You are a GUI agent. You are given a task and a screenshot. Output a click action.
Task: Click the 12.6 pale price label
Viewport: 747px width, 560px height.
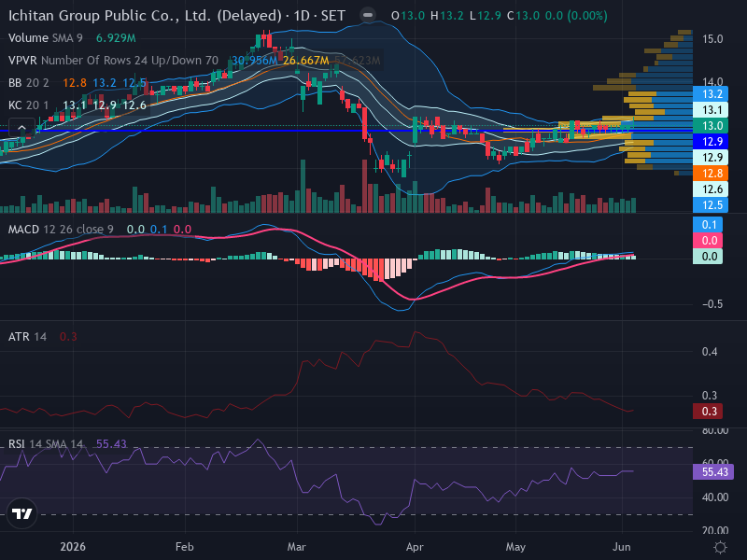[x=711, y=189]
